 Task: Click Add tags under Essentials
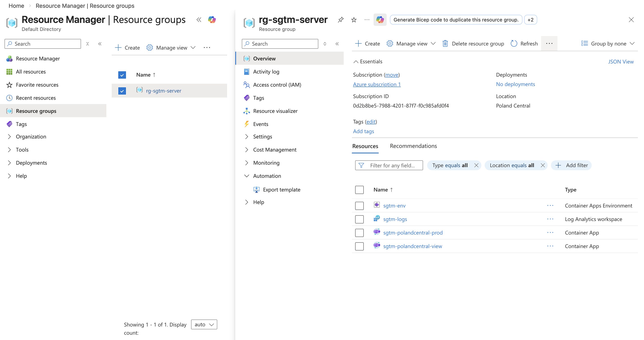click(363, 131)
